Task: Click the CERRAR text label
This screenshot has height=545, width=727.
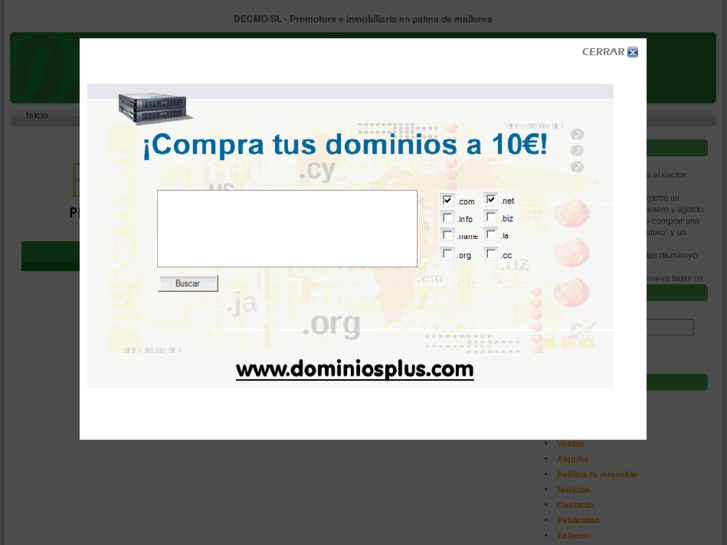Action: [x=603, y=52]
